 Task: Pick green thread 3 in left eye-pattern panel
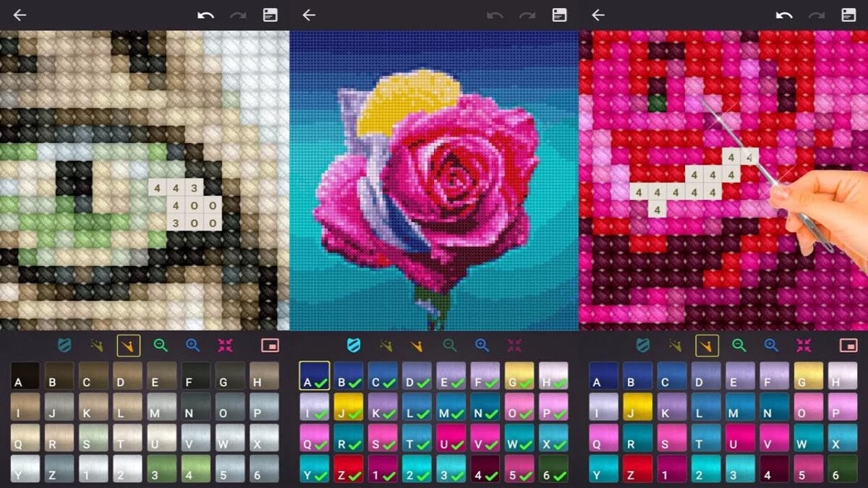(162, 468)
